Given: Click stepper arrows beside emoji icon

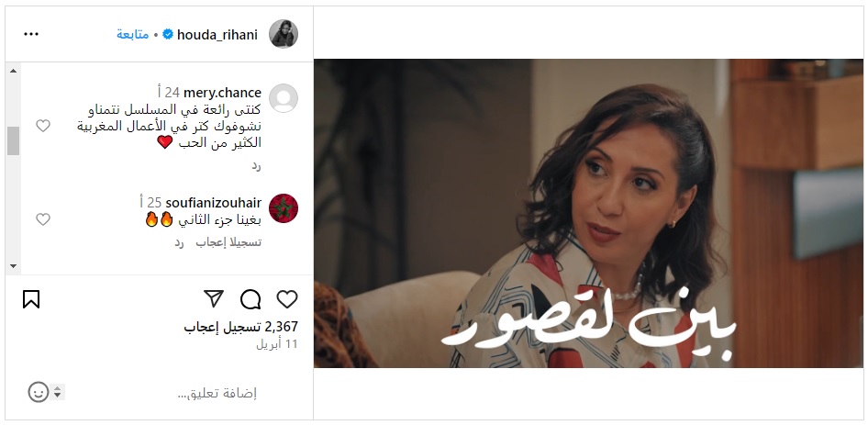Looking at the screenshot, I should coord(58,392).
